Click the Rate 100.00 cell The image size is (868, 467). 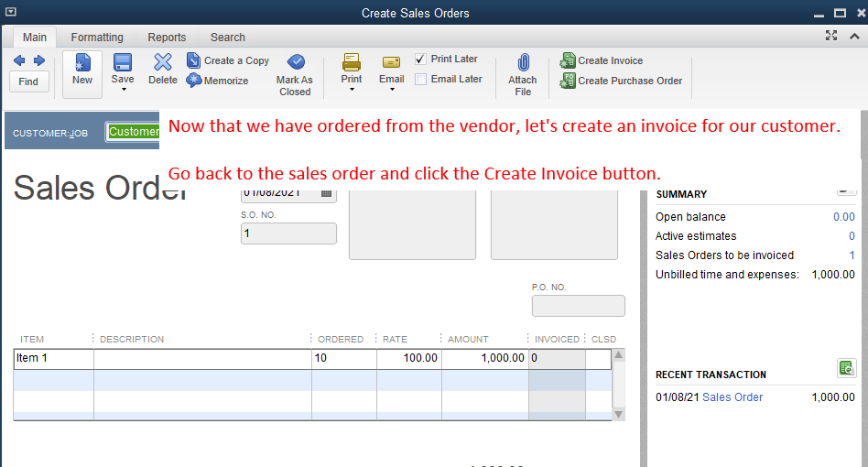[x=409, y=358]
